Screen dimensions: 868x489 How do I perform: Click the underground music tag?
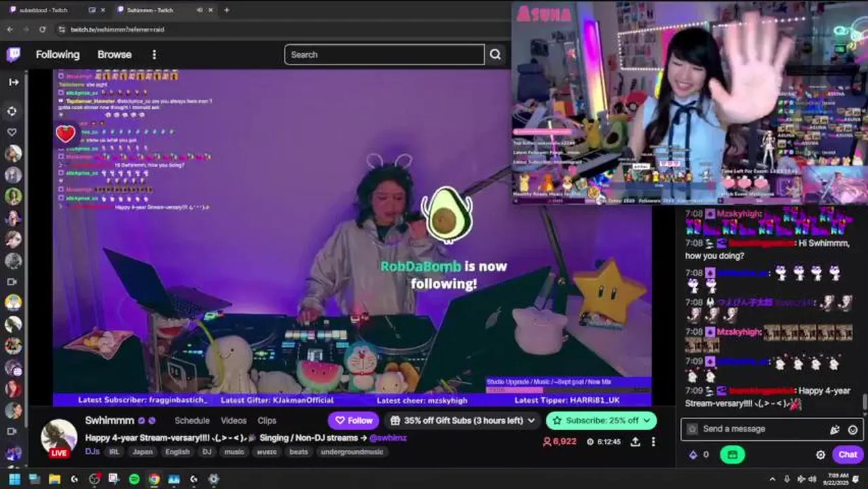(352, 452)
